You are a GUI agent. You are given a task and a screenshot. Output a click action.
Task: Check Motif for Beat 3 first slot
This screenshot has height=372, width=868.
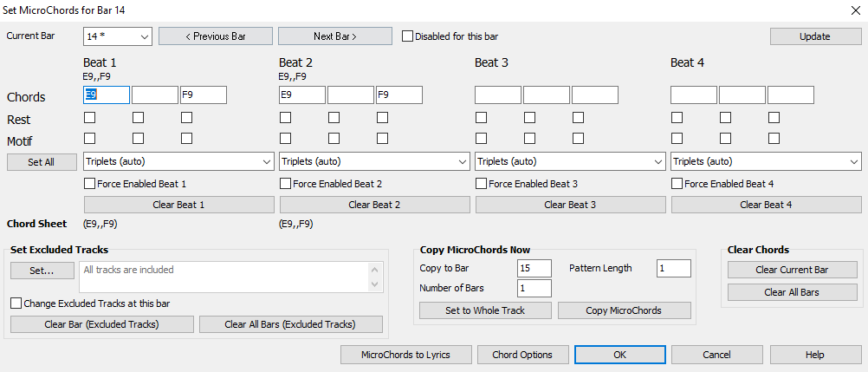point(481,138)
